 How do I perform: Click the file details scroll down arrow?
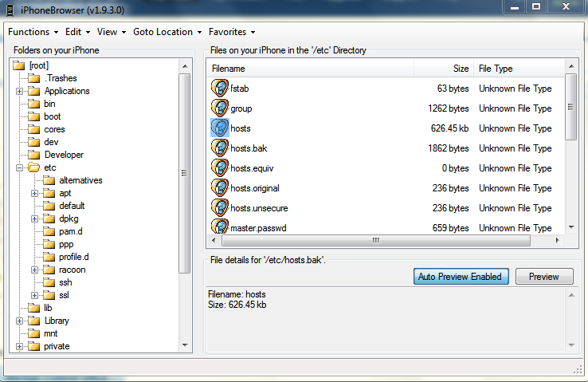click(x=571, y=345)
